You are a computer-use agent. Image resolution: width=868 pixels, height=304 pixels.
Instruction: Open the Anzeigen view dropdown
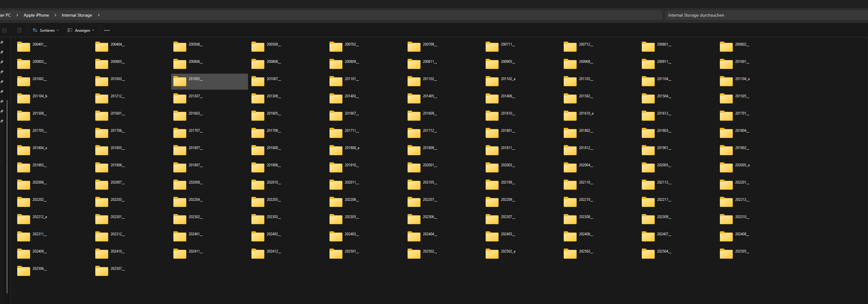click(x=81, y=30)
